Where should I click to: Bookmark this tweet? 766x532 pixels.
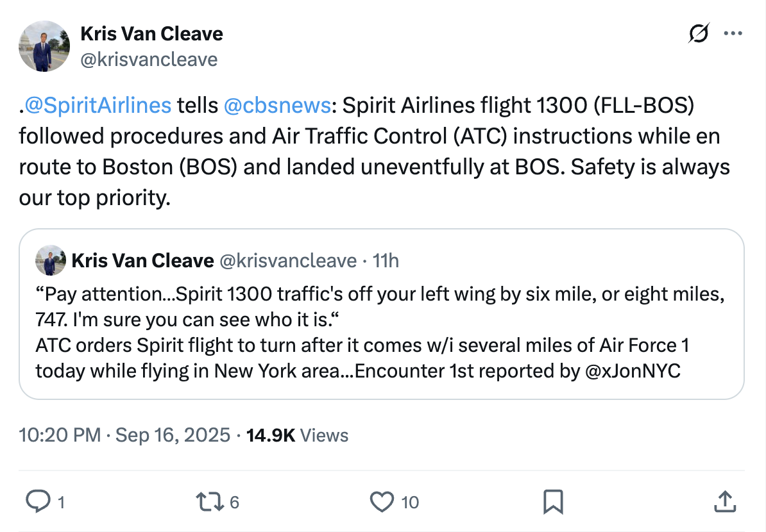coord(552,501)
